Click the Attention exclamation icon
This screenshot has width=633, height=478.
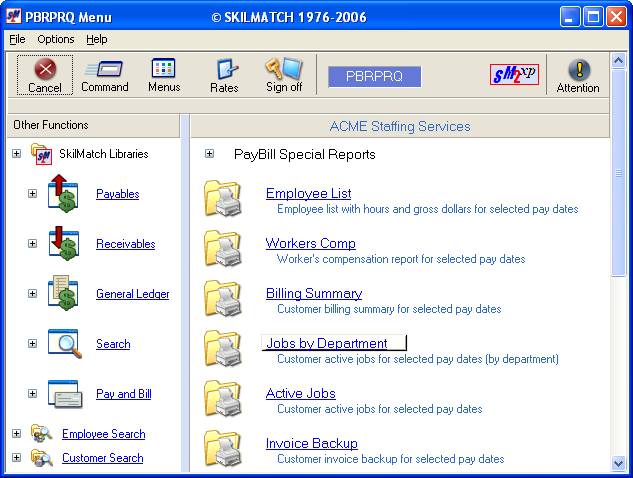pos(579,70)
